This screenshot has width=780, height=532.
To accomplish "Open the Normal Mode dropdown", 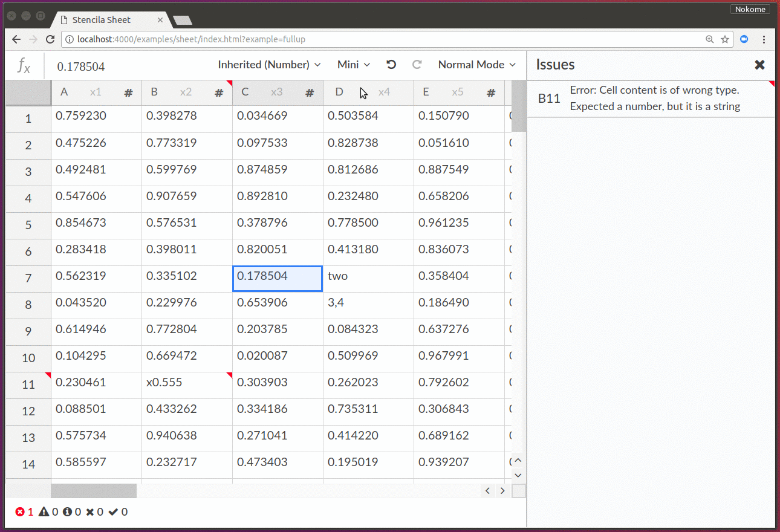I will coord(477,65).
